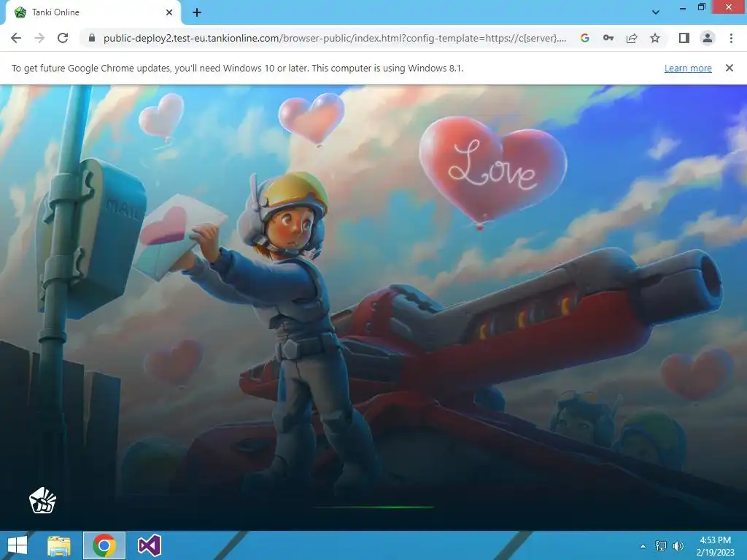Open Chrome three-dot menu
This screenshot has width=747, height=560.
point(731,38)
